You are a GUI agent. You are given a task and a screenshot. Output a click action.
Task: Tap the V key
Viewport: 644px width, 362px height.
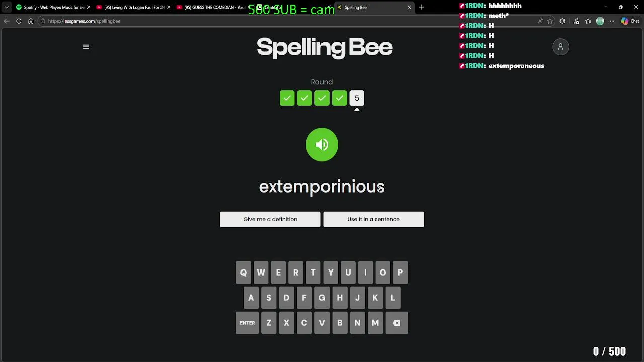tap(322, 323)
